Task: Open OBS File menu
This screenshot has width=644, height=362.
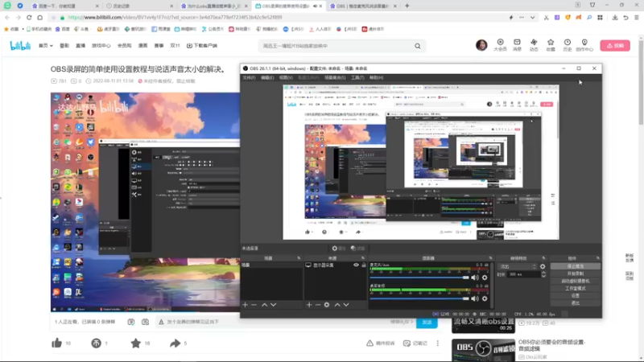Action: click(x=249, y=77)
